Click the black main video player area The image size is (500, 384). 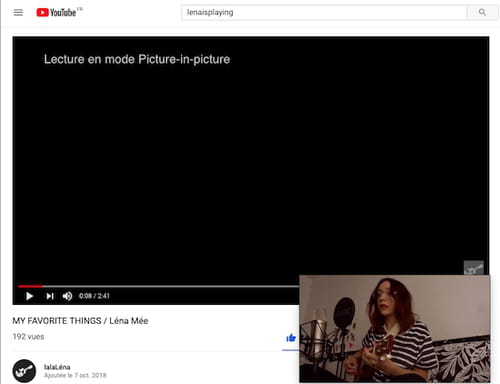tap(251, 160)
